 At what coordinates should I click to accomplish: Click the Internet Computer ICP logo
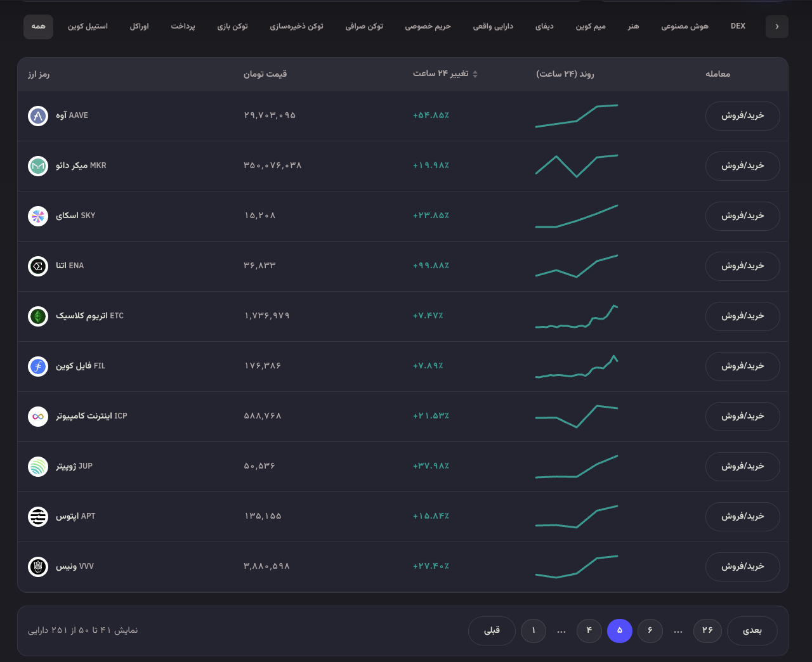coord(38,417)
